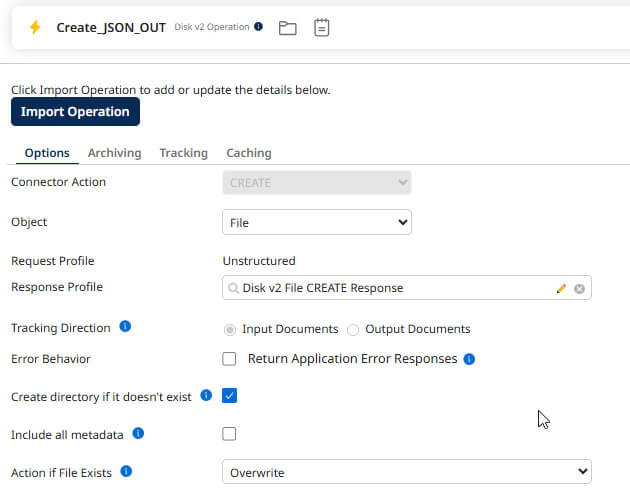Screen dimensions: 630x494
Task: Expand the Action if File Exists dropdown
Action: 406,471
